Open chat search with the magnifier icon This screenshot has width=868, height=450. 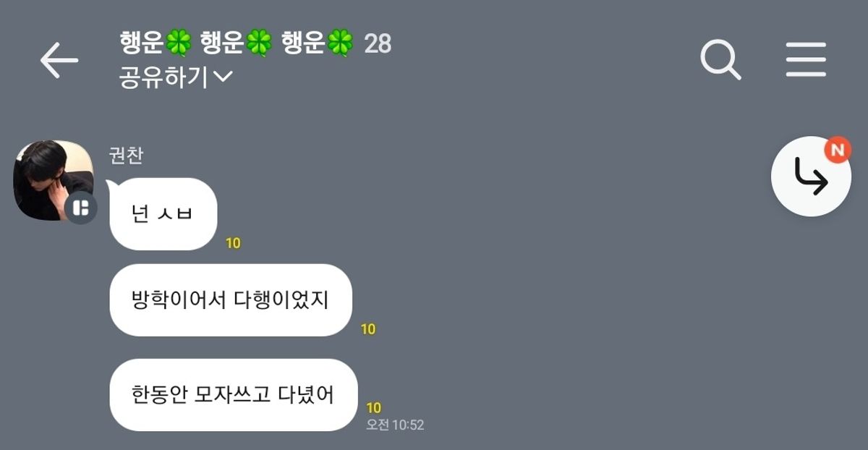[721, 59]
